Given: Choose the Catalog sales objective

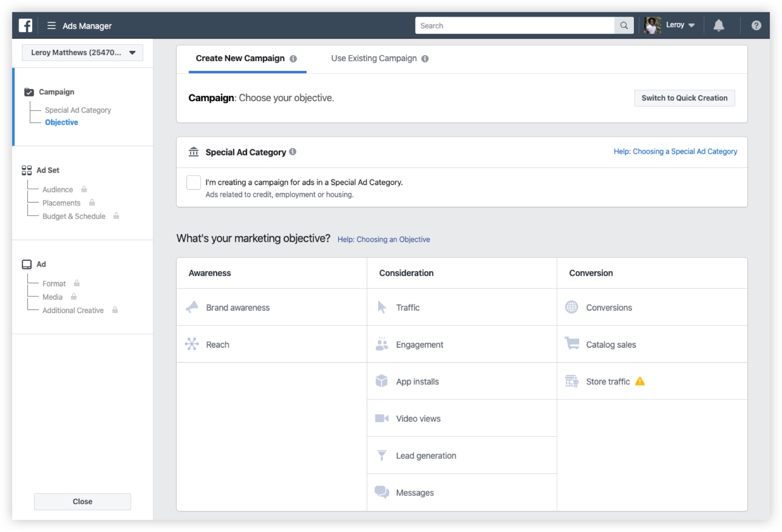Looking at the screenshot, I should click(x=652, y=344).
